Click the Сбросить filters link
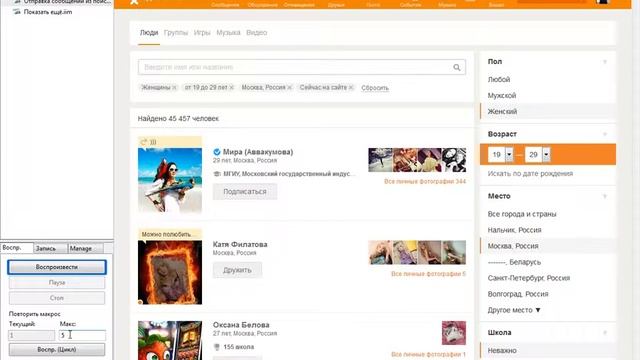Viewport: 640px width, 360px height. click(375, 88)
